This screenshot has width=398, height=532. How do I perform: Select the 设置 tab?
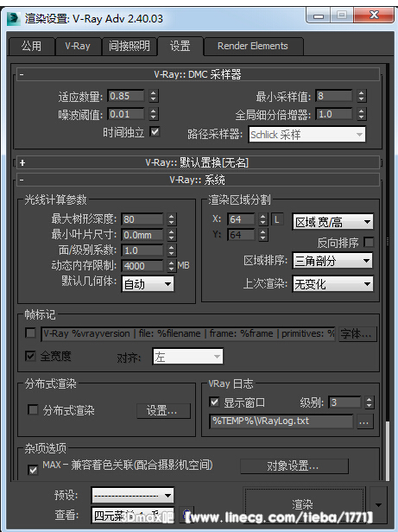coord(180,46)
